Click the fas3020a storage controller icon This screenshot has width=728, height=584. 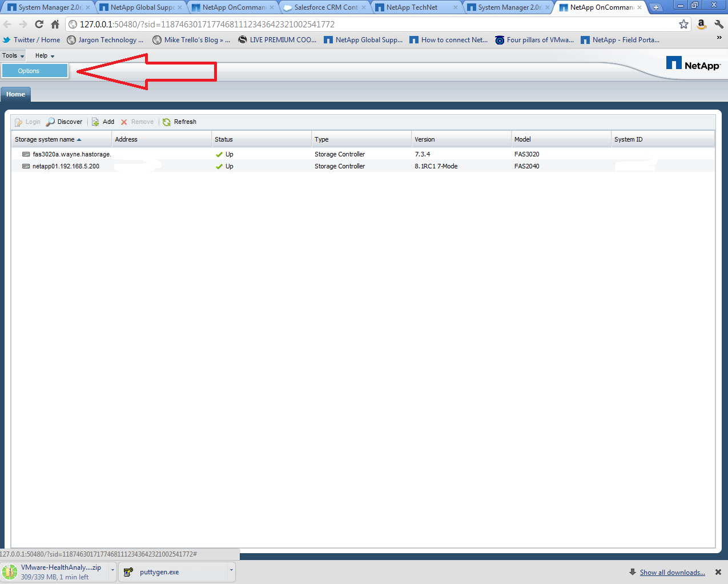(x=26, y=154)
